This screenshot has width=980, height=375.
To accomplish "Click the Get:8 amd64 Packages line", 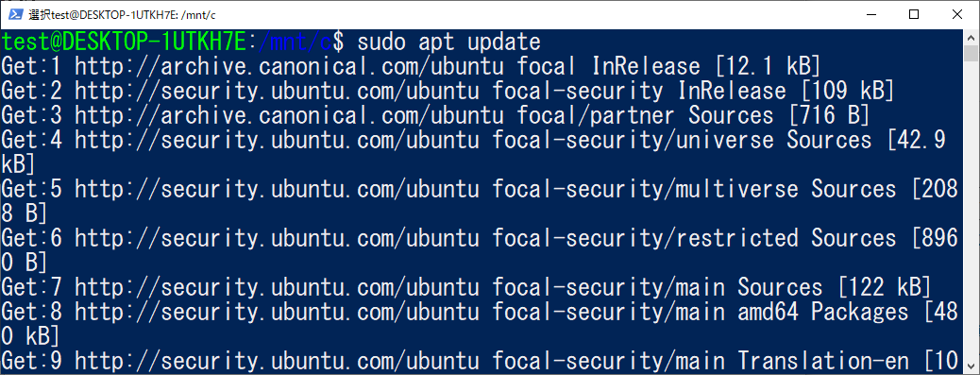I will tap(480, 324).
